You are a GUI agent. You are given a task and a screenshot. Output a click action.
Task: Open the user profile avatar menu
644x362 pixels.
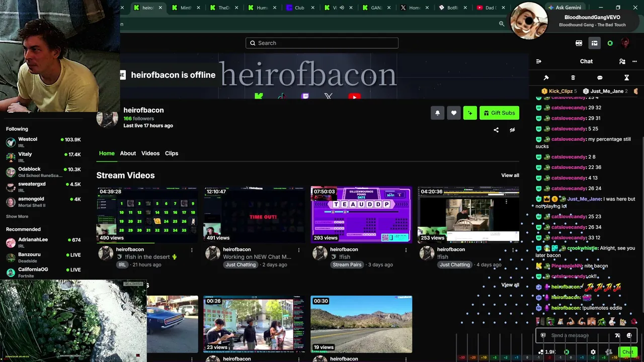click(x=625, y=43)
